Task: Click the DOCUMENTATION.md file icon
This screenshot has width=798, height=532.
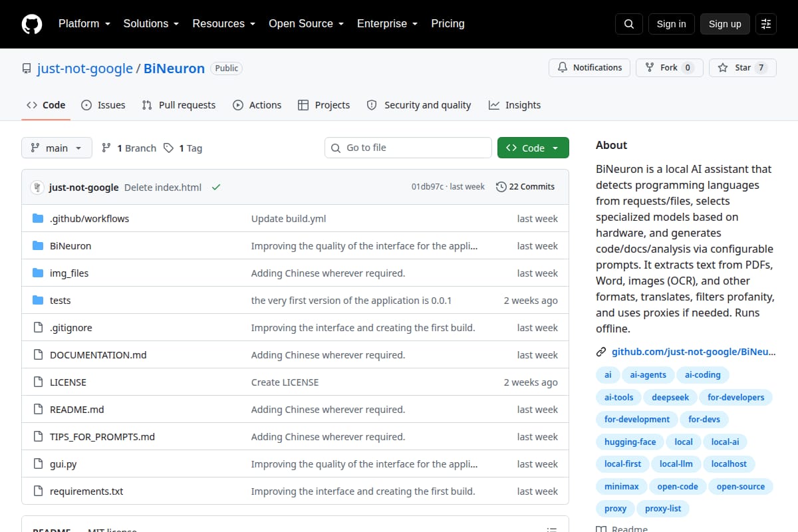Action: [x=38, y=355]
